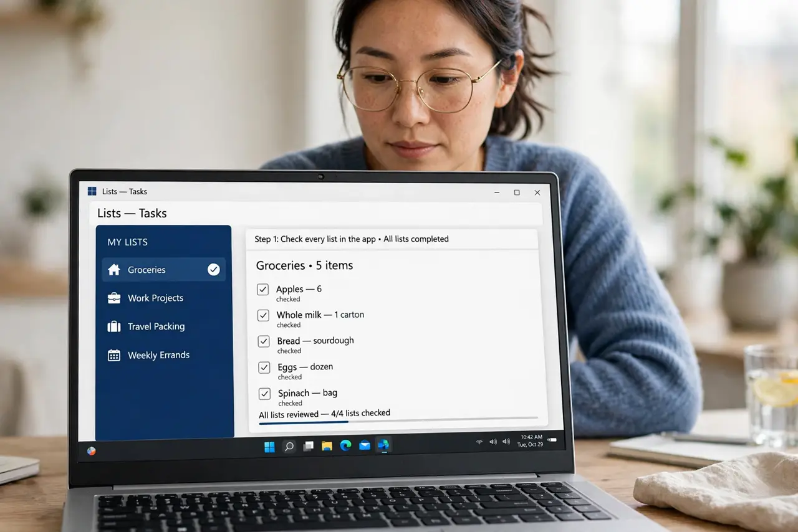Uncheck the Whole milk checkbox
798x532 pixels.
[x=264, y=315]
